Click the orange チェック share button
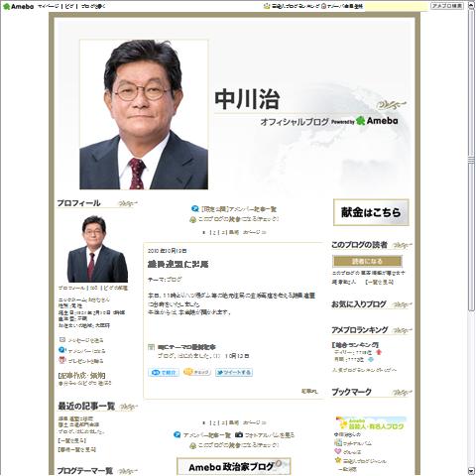Image resolution: width=476 pixels, height=476 pixels. point(197,372)
